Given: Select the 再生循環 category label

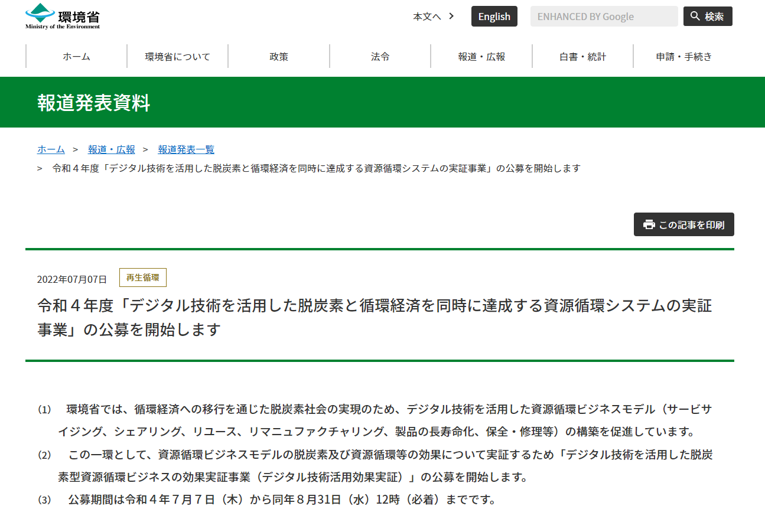Looking at the screenshot, I should (x=143, y=277).
